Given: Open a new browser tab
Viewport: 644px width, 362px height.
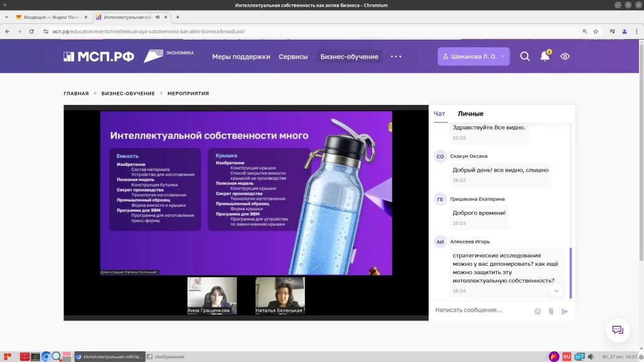Looking at the screenshot, I should pos(177,17).
